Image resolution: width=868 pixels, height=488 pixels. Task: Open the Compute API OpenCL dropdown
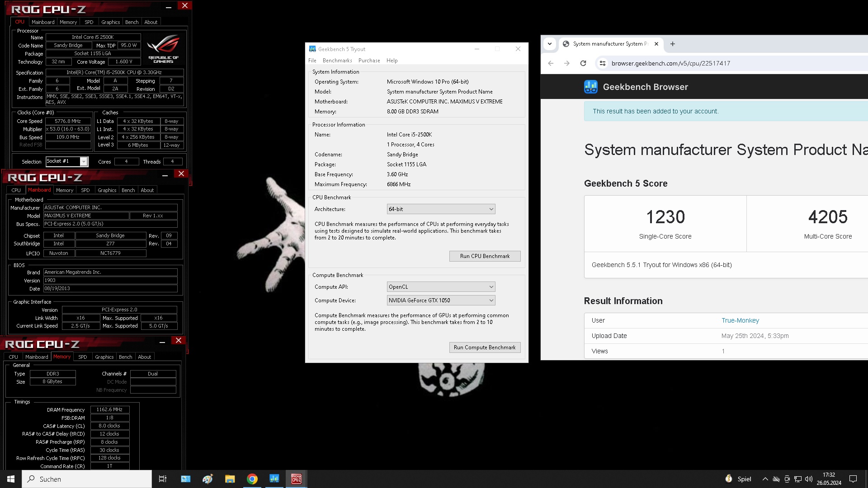[441, 287]
